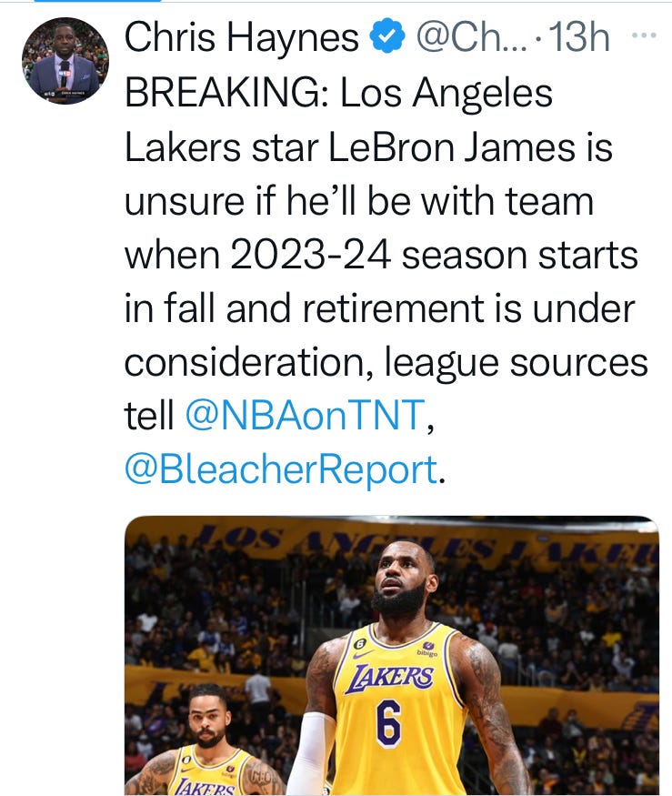The image size is (672, 796).
Task: Select the truncated @Ch... handle
Action: 473,38
